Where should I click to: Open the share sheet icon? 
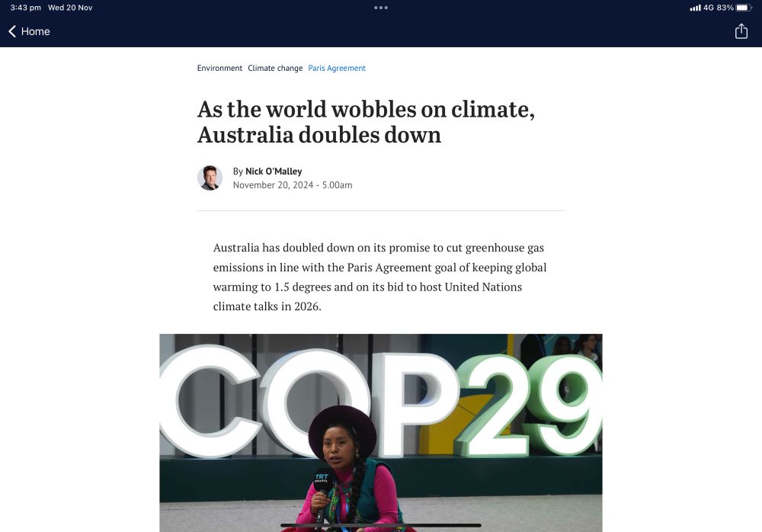click(x=741, y=31)
